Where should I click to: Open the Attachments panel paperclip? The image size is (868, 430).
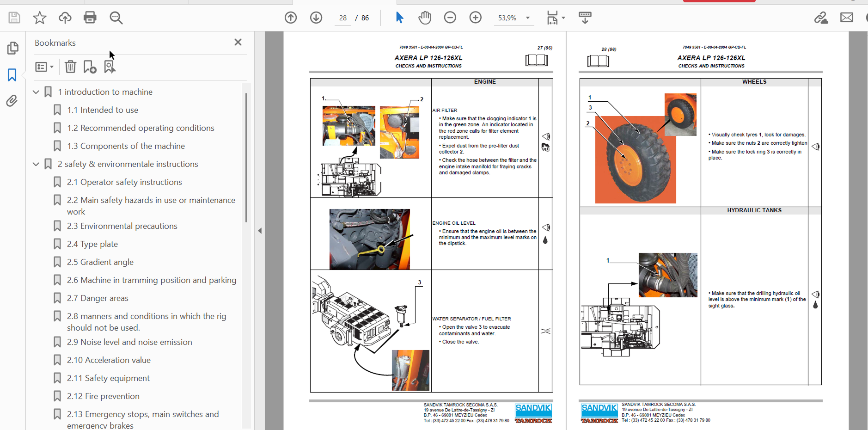coord(12,101)
